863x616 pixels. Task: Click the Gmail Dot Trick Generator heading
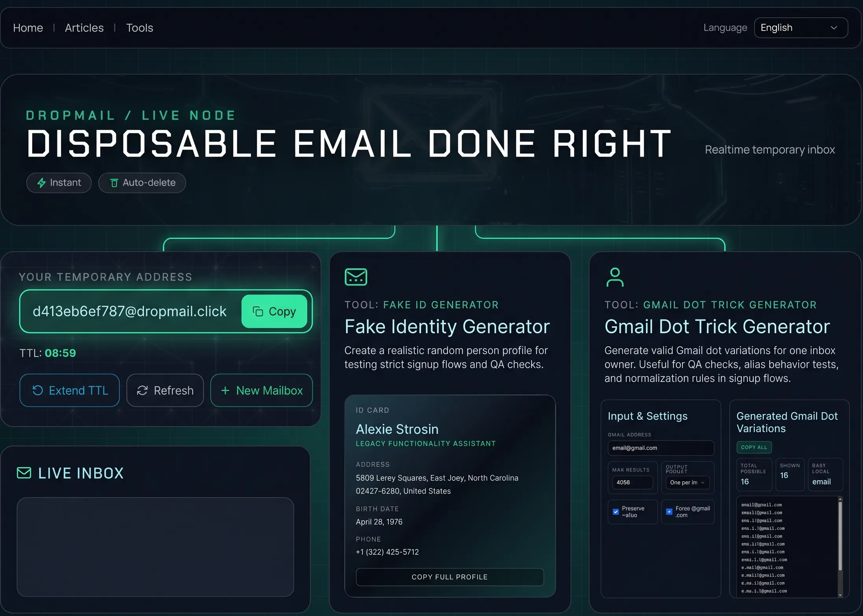[717, 326]
